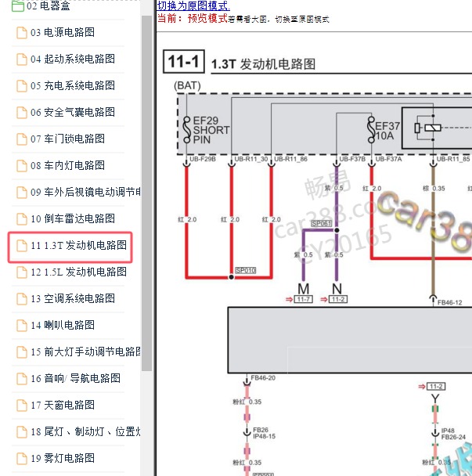Click the 1.3T 发动机电路图 diagram title
The image size is (472, 476).
click(263, 64)
